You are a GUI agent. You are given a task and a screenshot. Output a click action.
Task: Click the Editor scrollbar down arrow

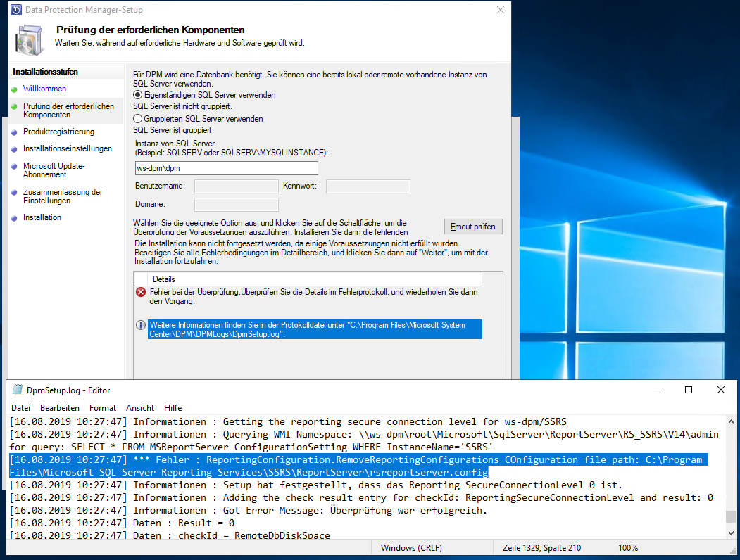(731, 533)
